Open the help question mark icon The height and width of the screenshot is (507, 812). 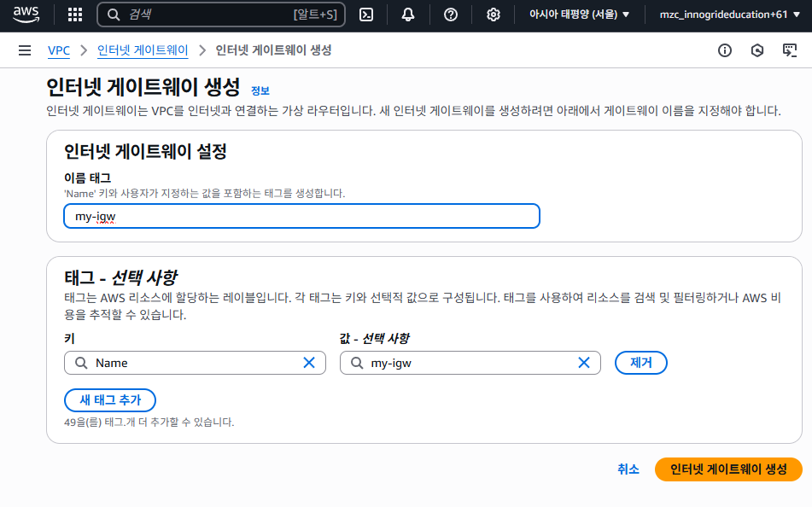tap(451, 15)
